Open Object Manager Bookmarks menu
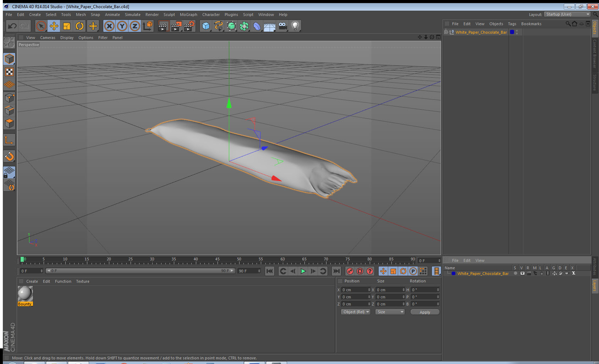 [x=531, y=24]
